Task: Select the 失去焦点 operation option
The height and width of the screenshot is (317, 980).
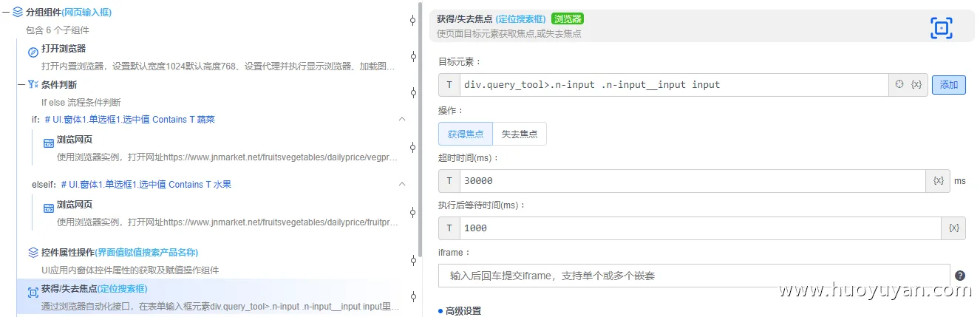Action: (520, 134)
